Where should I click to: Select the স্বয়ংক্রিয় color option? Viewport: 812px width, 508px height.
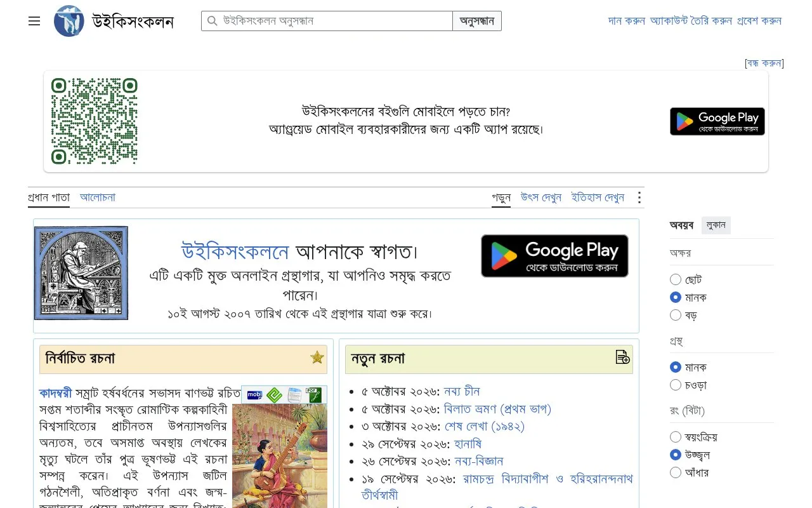pyautogui.click(x=676, y=437)
